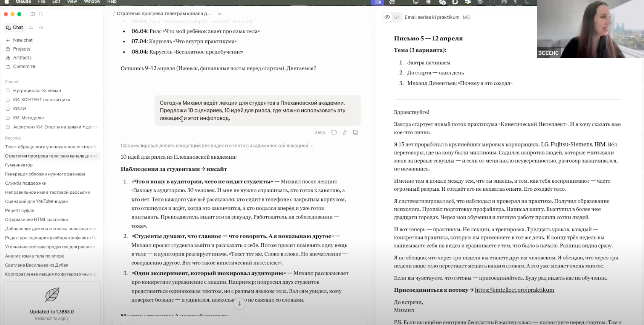Open recent chat Гуманизатор

pos(19,165)
